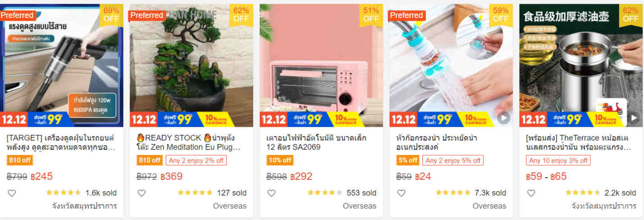
Task: Favorite the Zen Meditation fountain with heart icon
Action: coord(141,193)
